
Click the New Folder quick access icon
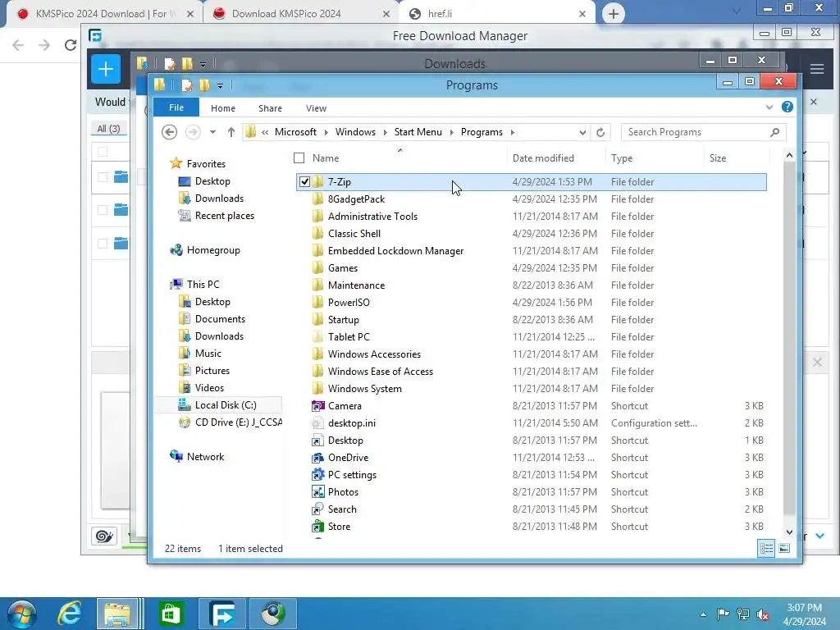click(204, 85)
